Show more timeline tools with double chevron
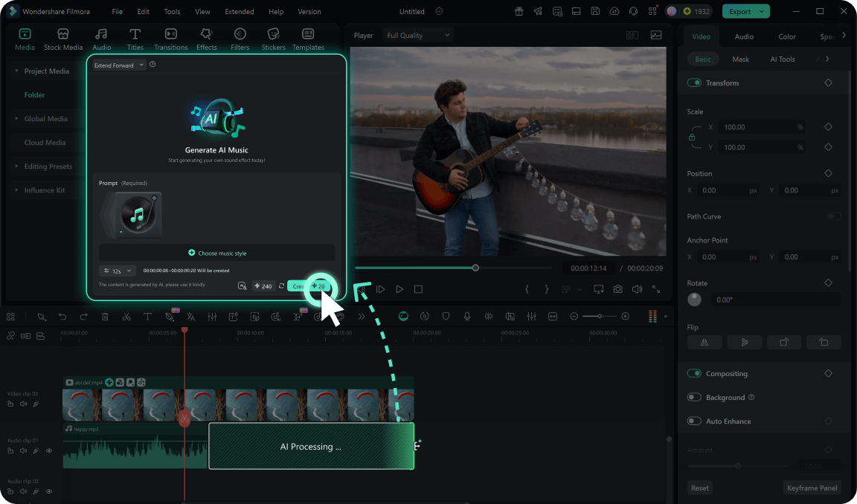 coord(362,317)
